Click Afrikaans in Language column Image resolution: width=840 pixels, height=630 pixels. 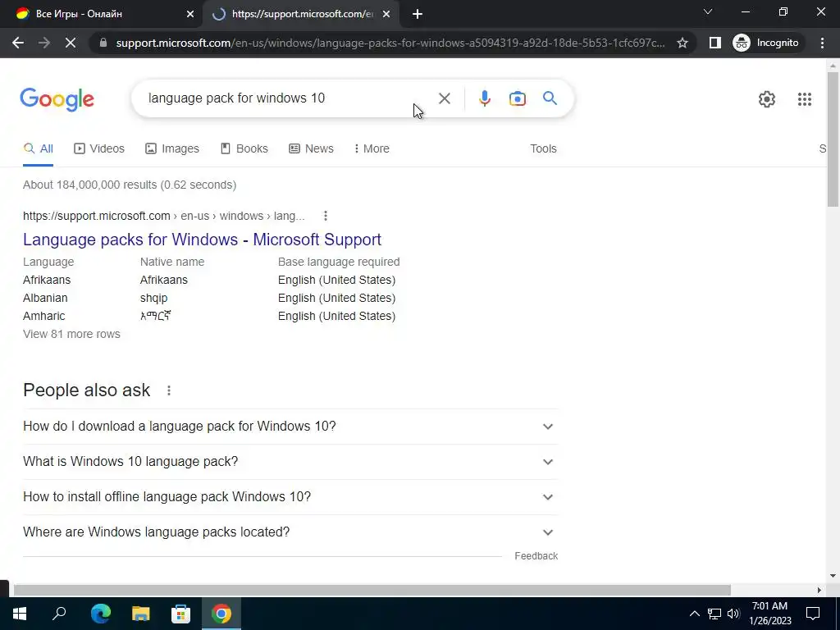click(x=47, y=281)
